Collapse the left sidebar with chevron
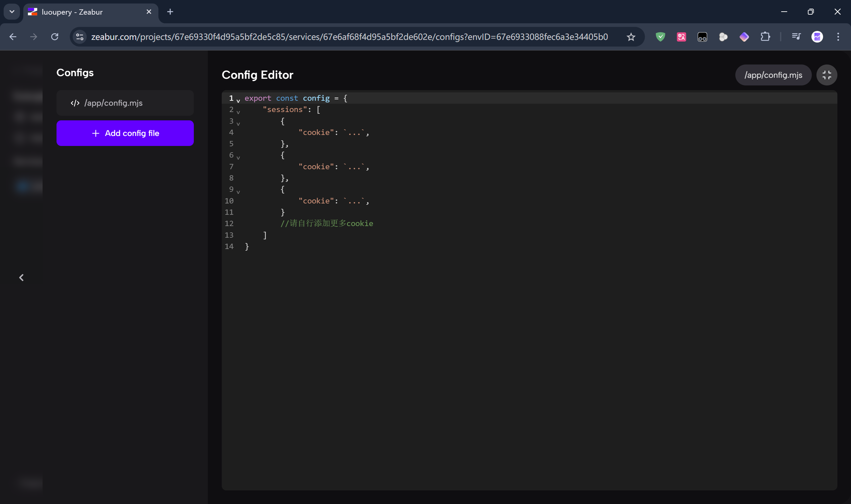Screen dimensions: 851x504 pyautogui.click(x=21, y=278)
